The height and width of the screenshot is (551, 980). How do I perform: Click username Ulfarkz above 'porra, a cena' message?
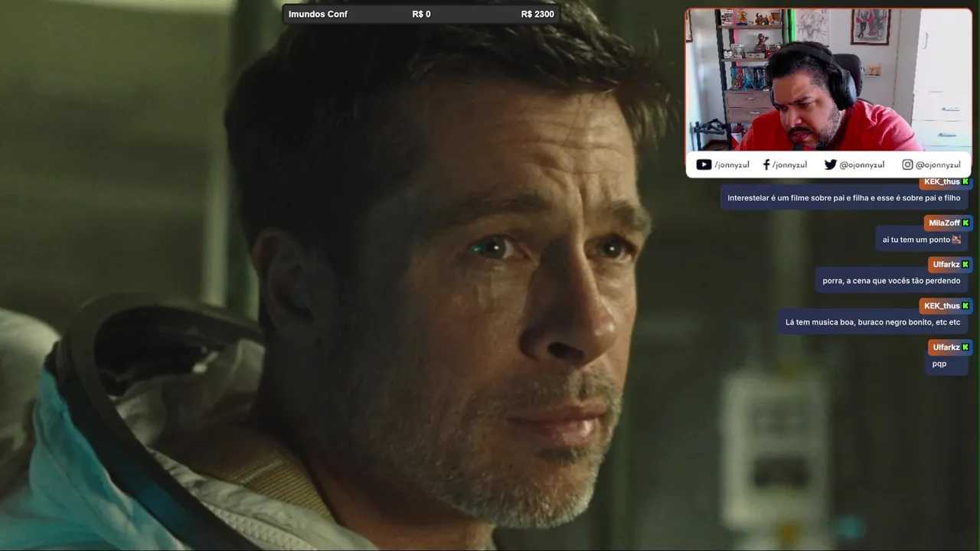pos(946,264)
